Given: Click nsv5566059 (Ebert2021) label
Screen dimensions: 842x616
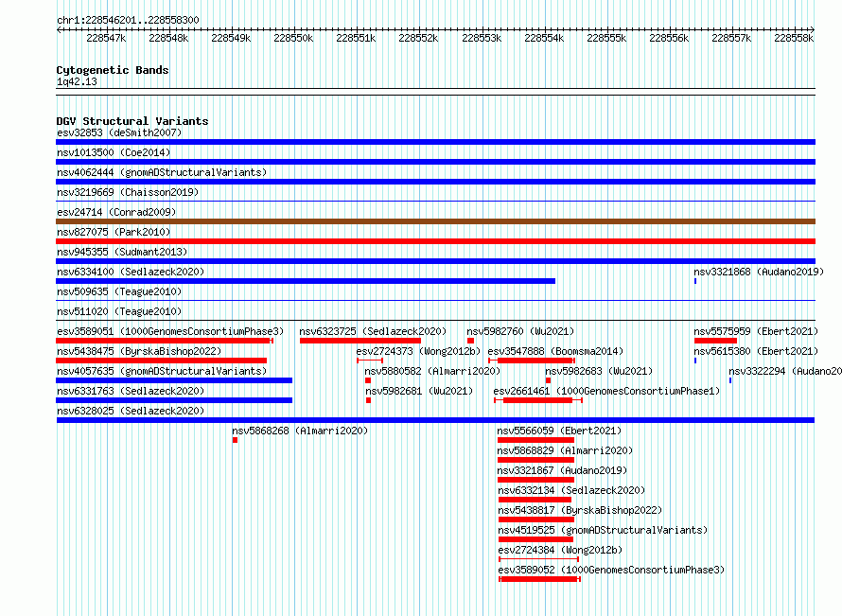Looking at the screenshot, I should click(559, 431).
